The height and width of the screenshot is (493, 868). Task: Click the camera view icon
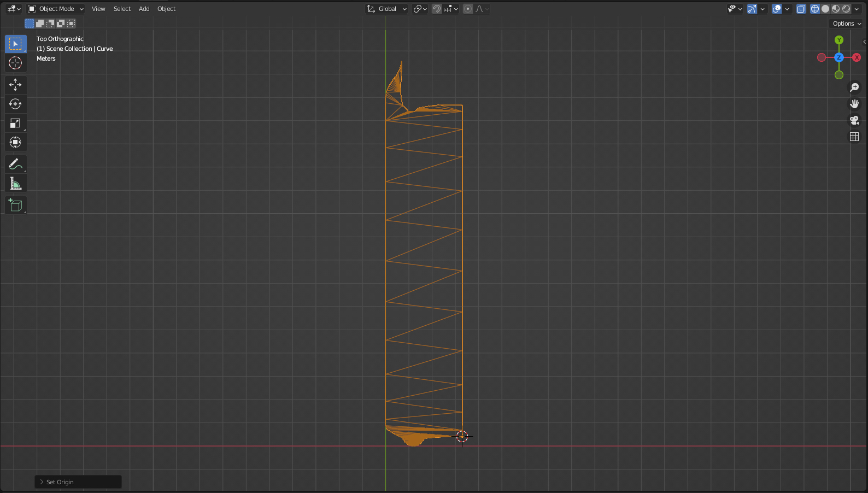point(854,120)
